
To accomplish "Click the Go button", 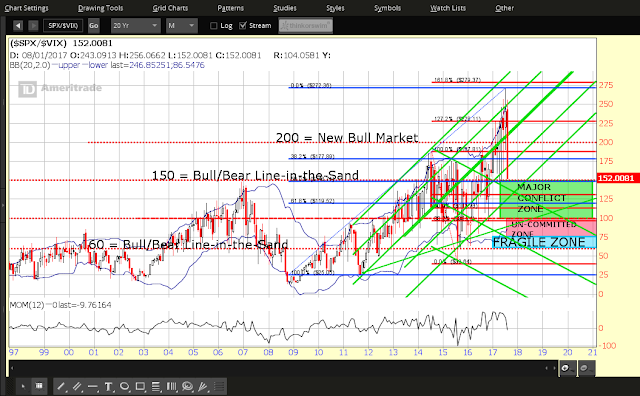I will (x=93, y=26).
